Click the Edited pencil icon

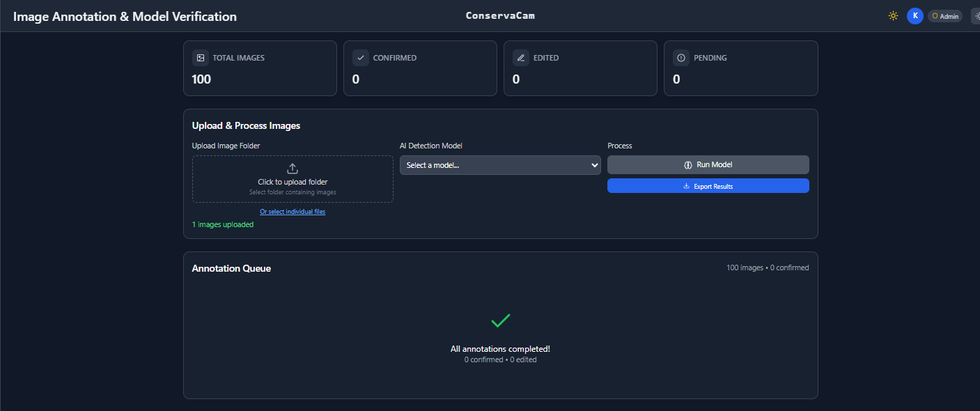tap(522, 57)
